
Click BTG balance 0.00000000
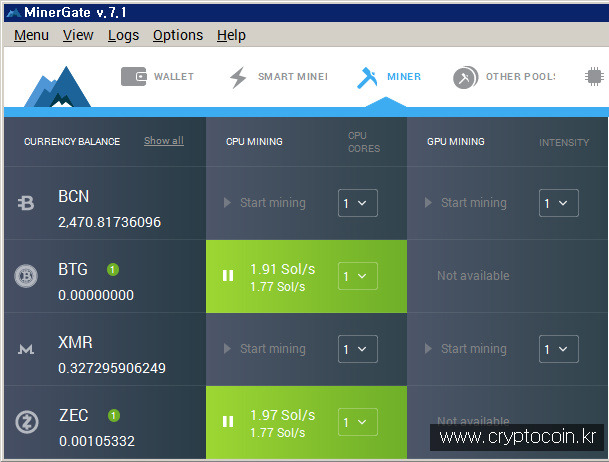tap(96, 295)
